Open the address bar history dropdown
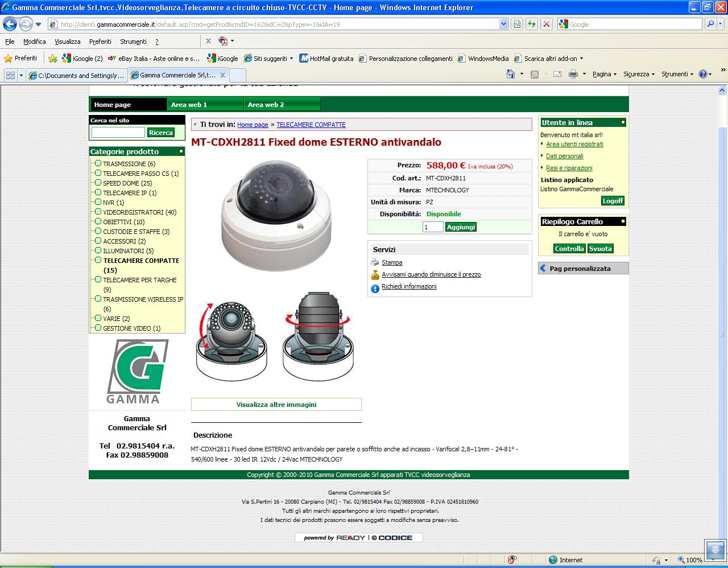The height and width of the screenshot is (568, 728). 503,24
